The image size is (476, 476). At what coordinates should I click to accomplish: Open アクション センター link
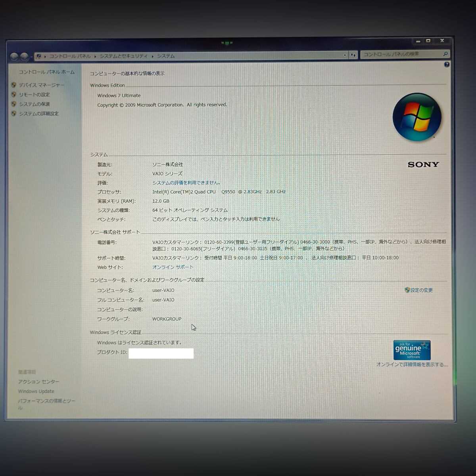coord(38,382)
